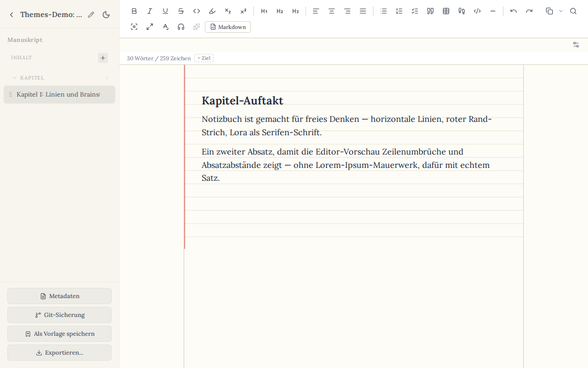The height and width of the screenshot is (368, 588).
Task: Apply superscript formatting
Action: [243, 11]
